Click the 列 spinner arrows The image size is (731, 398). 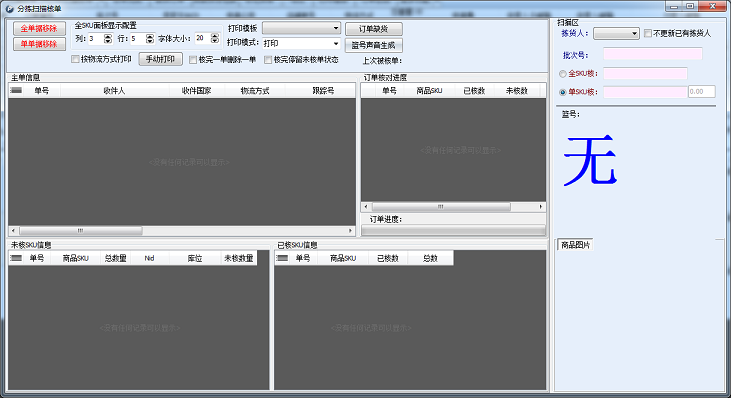108,39
